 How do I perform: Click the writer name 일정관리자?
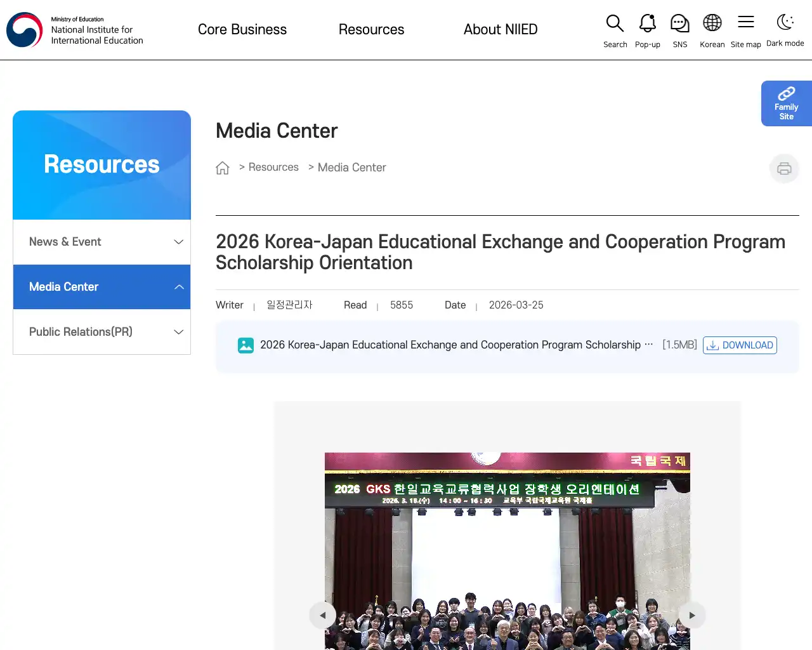coord(289,305)
